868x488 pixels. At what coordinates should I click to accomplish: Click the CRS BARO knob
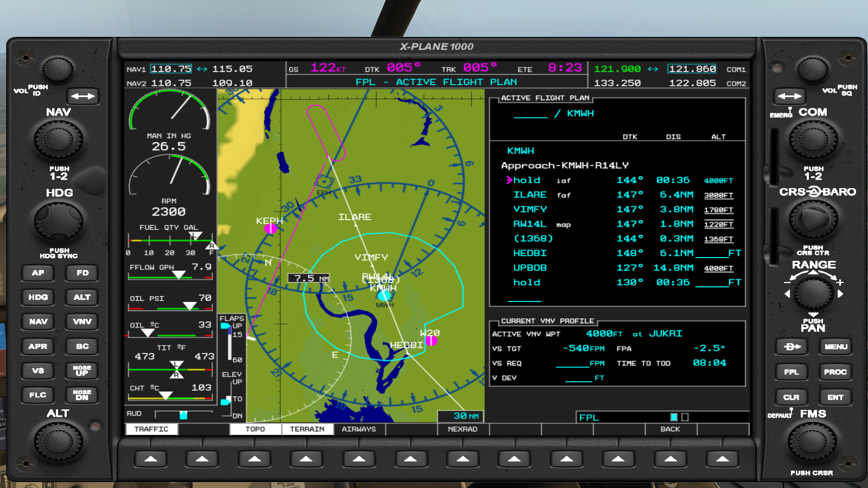point(813,220)
